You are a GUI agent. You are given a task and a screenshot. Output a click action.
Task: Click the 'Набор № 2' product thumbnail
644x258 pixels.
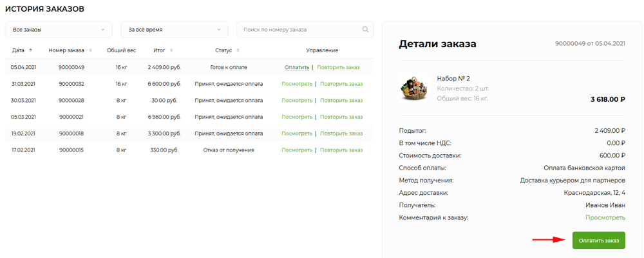coord(413,88)
